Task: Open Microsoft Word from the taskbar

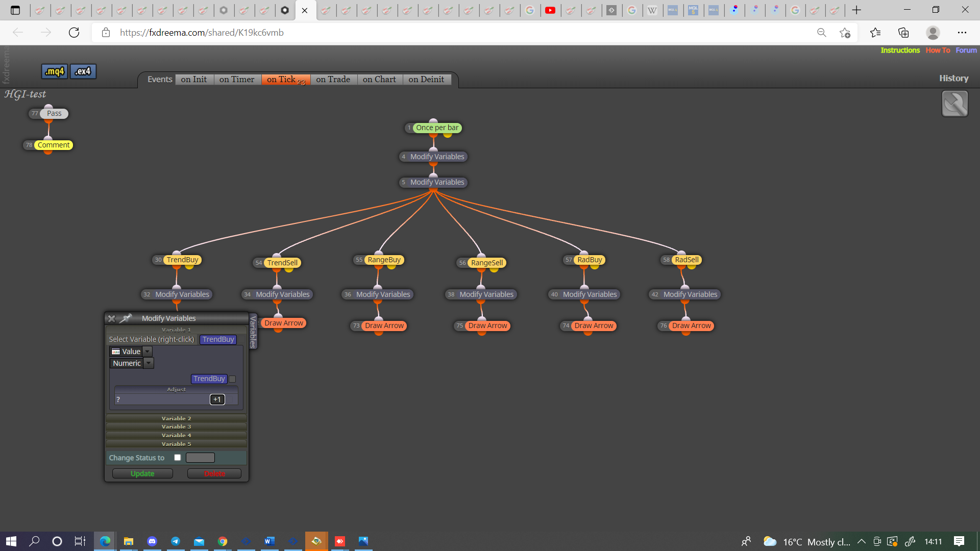Action: (269, 541)
